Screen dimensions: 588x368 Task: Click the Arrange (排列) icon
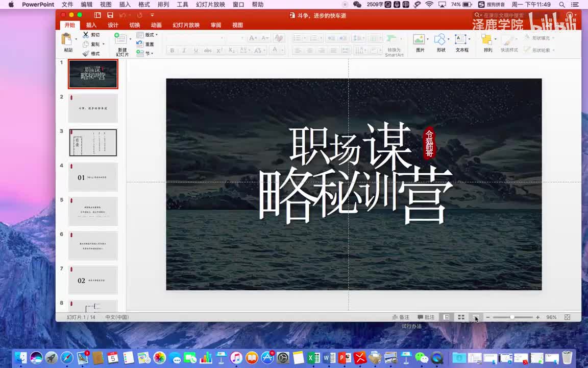486,39
